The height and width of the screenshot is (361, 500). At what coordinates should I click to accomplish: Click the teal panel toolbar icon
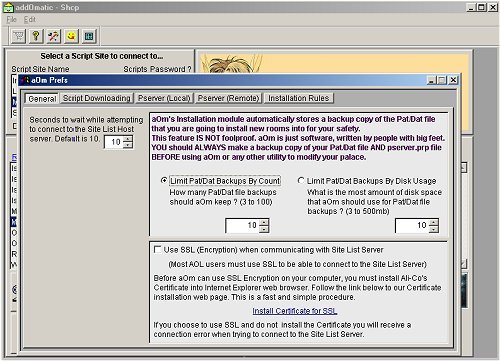89,36
